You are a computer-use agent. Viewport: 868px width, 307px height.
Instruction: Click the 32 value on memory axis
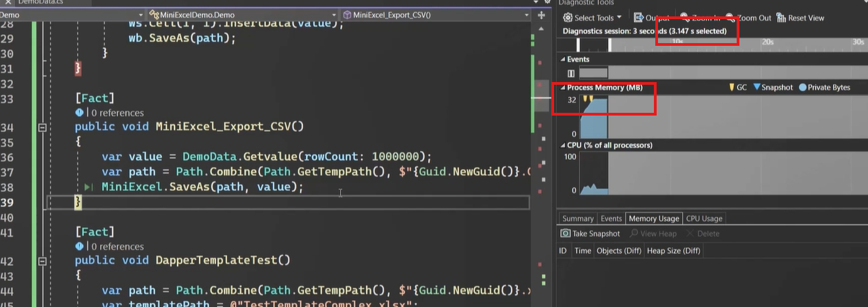click(572, 100)
